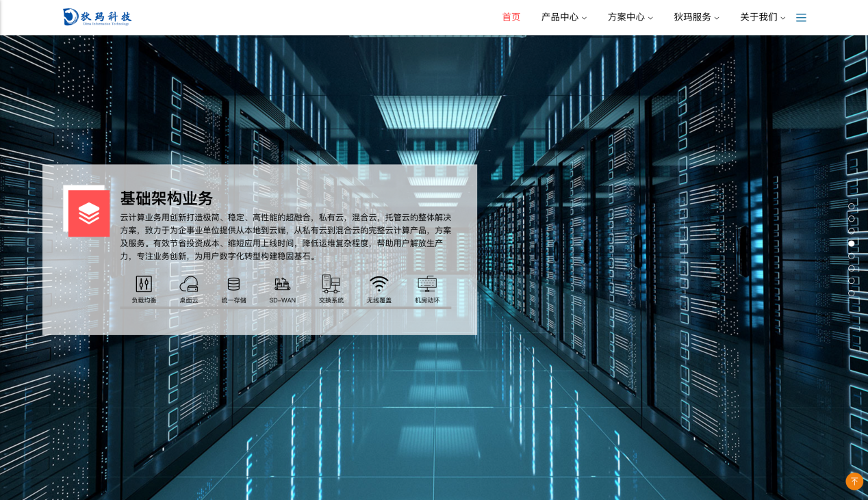
Task: Select the 无线覆盖 wireless coverage icon
Action: [x=379, y=288]
